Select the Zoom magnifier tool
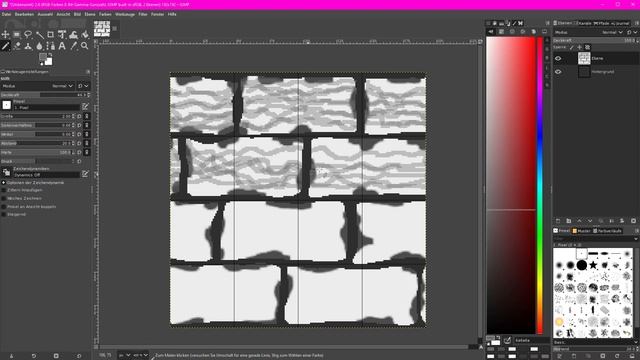This screenshot has height=360, width=640. pyautogui.click(x=85, y=46)
